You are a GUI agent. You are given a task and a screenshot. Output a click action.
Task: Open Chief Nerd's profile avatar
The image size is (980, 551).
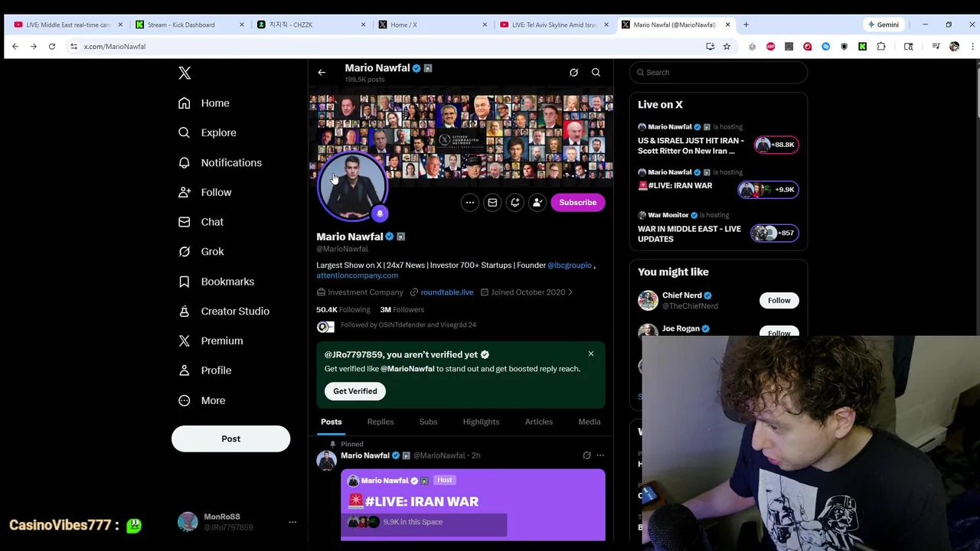[x=648, y=300]
